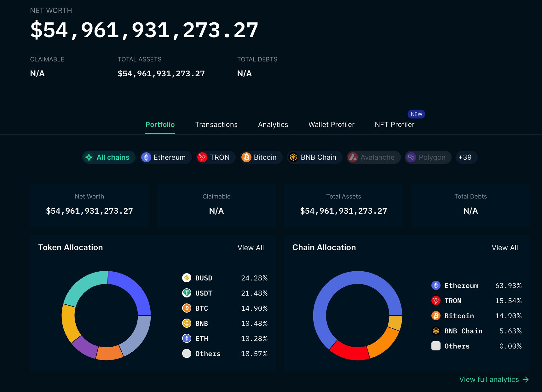Screen dimensions: 542x392
Task: Filter portfolio by BNB Chain
Action: tap(314, 157)
